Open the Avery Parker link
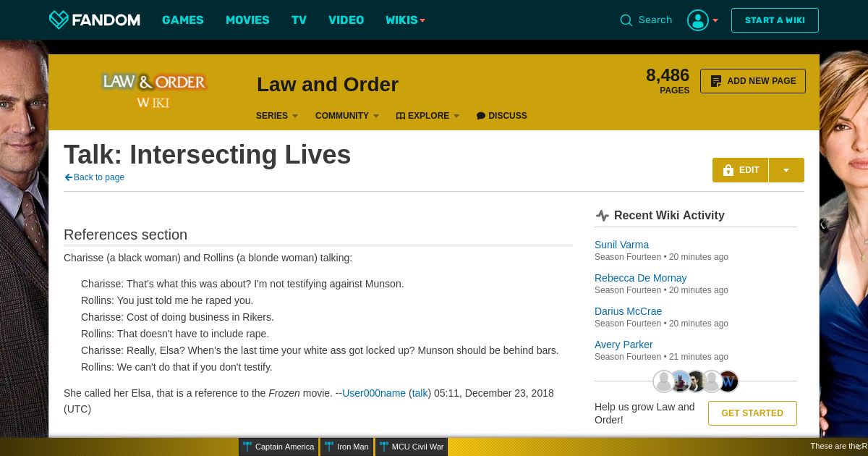The height and width of the screenshot is (456, 868). click(624, 345)
